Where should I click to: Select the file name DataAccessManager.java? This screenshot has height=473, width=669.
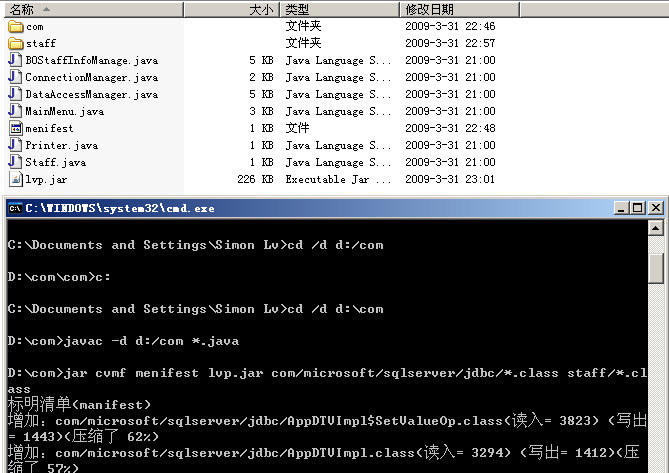click(92, 95)
